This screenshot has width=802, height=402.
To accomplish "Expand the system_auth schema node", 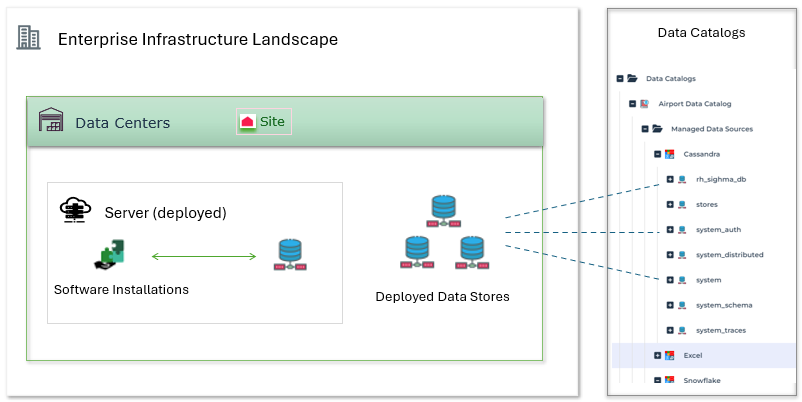I will coord(670,230).
